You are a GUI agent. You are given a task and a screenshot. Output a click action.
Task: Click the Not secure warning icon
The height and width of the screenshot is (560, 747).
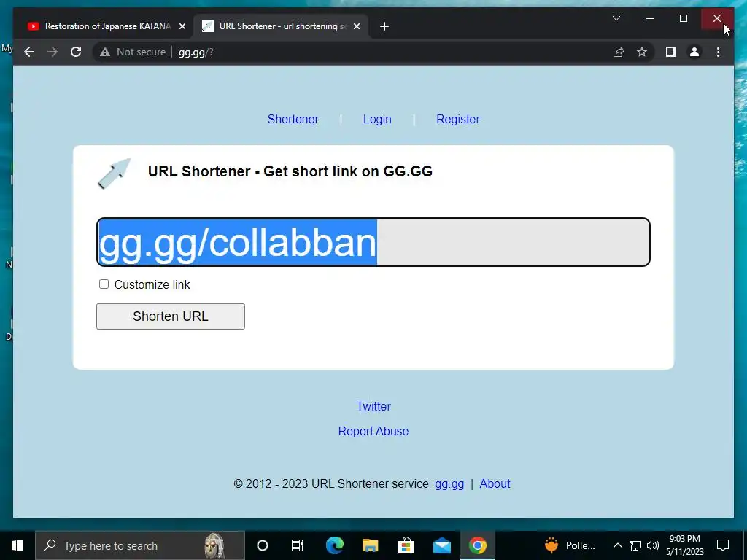(105, 52)
